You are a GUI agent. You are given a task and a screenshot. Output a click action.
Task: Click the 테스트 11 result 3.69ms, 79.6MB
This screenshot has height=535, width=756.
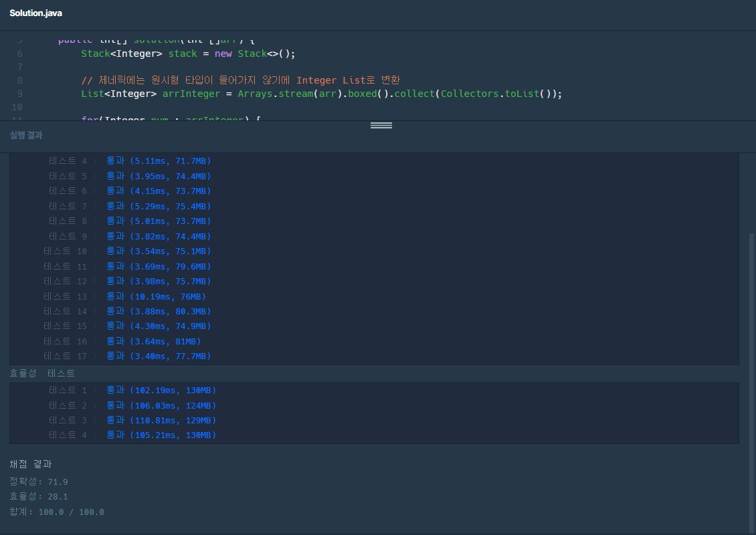(159, 266)
